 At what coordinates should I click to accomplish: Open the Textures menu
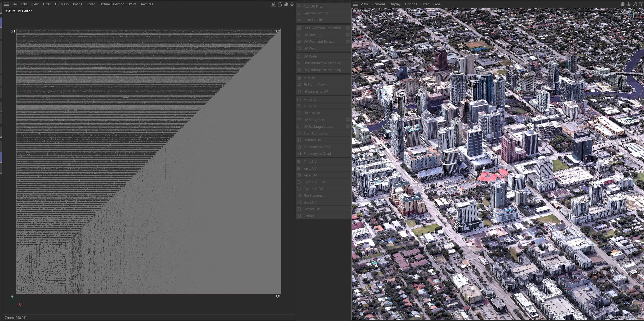[x=146, y=4]
